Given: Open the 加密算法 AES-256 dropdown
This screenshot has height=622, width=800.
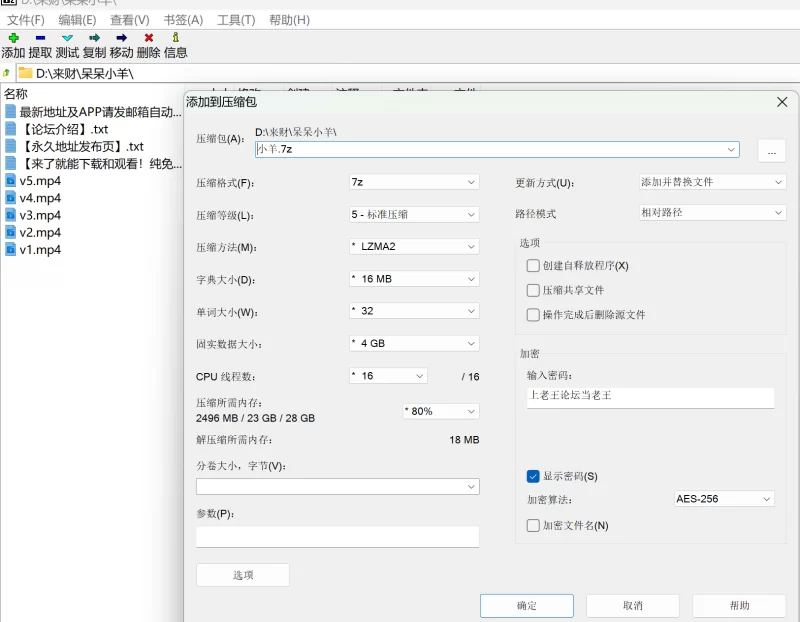Looking at the screenshot, I should pos(724,499).
